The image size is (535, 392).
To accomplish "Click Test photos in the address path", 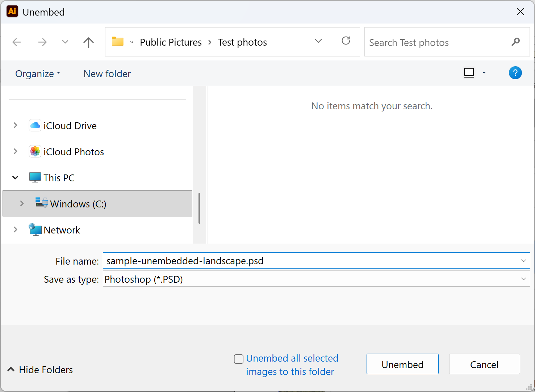I will click(x=242, y=42).
